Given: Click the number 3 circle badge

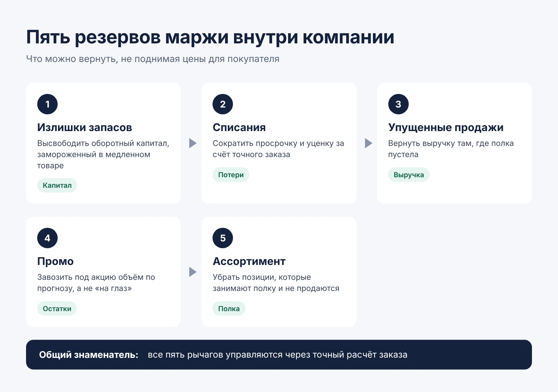Looking at the screenshot, I should pos(398,104).
